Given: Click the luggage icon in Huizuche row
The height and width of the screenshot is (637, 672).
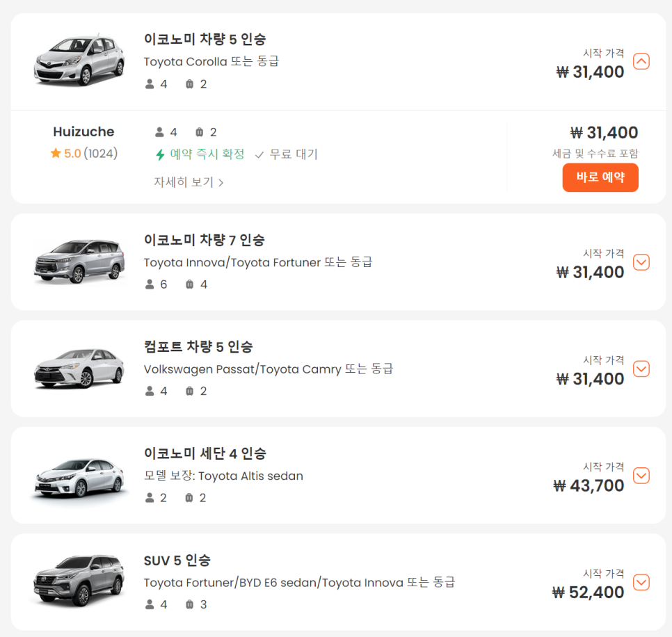Looking at the screenshot, I should pyautogui.click(x=199, y=132).
